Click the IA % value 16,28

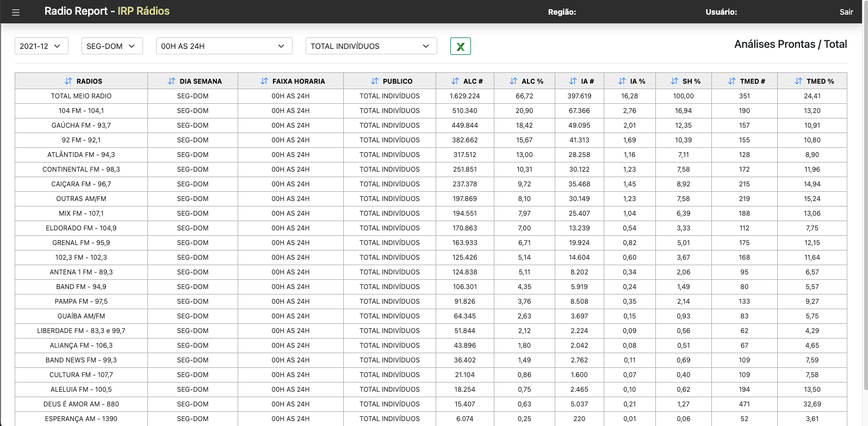pyautogui.click(x=630, y=96)
